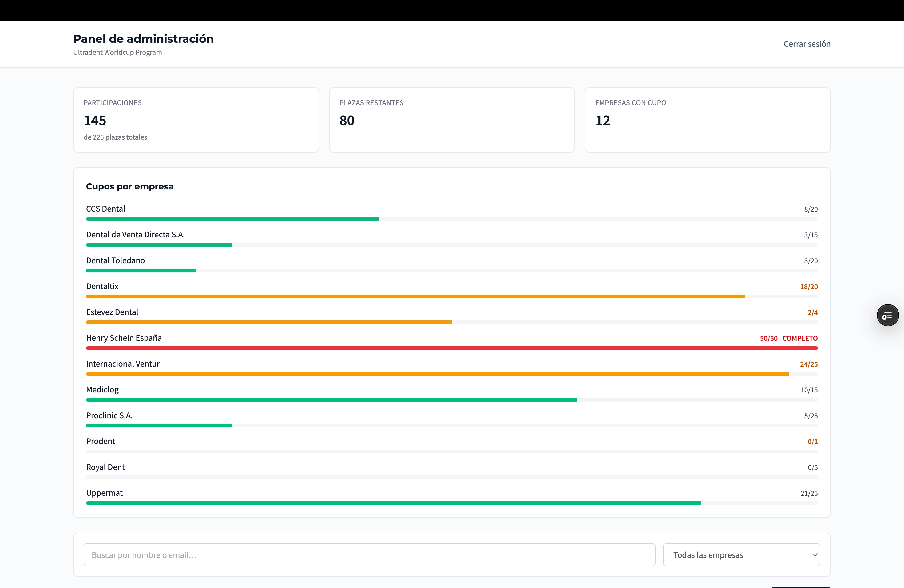
Task: Click the COMPLETO status label
Action: click(x=800, y=339)
